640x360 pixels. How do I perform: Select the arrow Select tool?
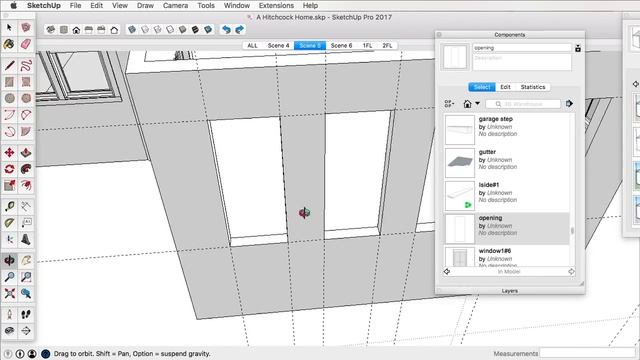coord(9,28)
